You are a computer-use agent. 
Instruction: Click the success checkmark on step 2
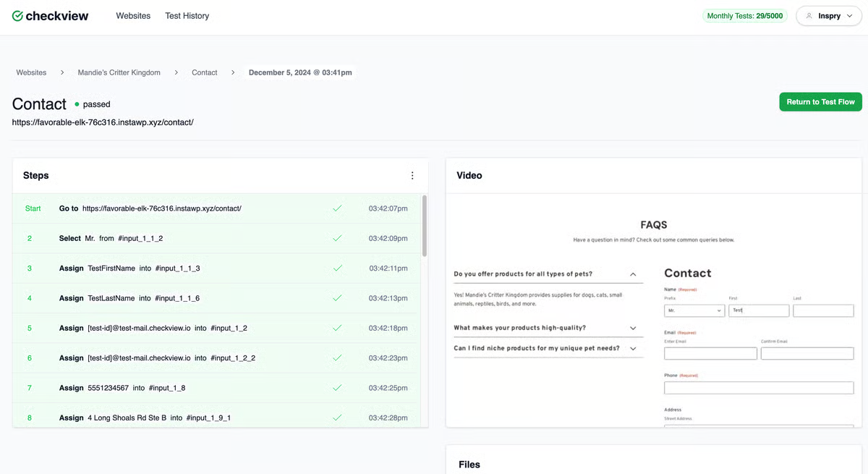[337, 238]
